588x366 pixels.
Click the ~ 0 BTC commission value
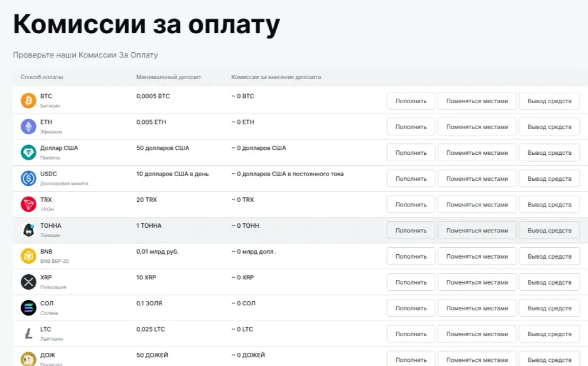click(243, 96)
